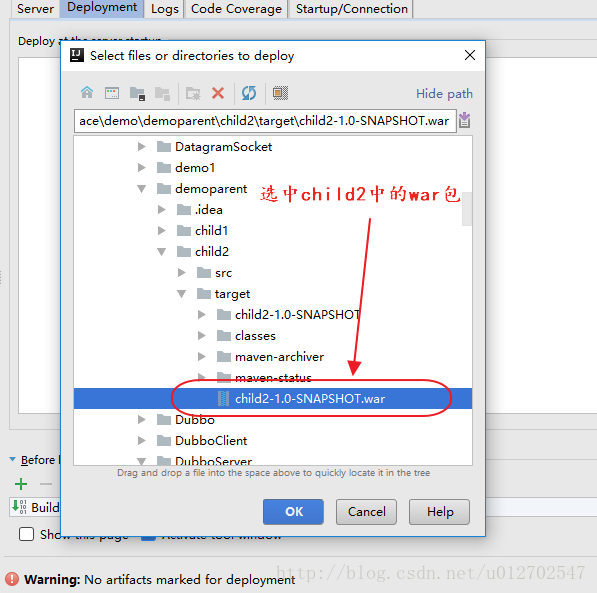Select the src folder name
This screenshot has width=597, height=593.
coord(223,273)
